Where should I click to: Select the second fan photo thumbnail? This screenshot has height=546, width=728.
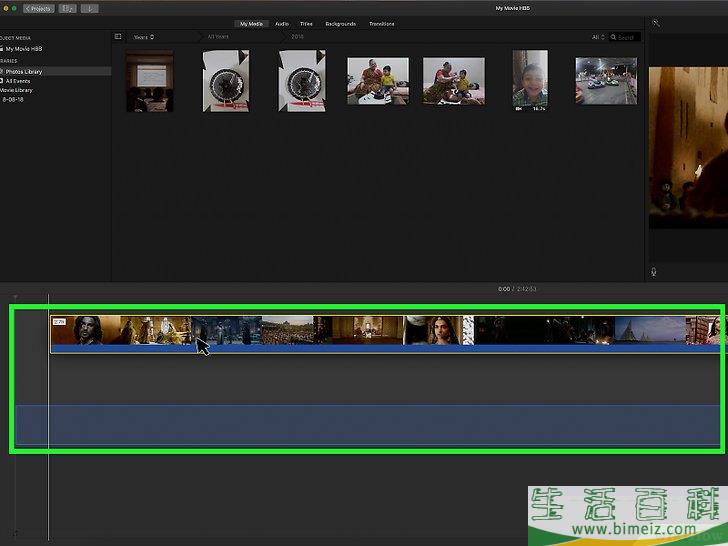302,81
